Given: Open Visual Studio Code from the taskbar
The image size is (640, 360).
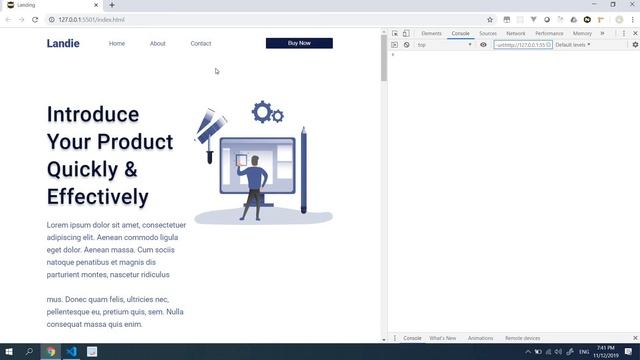Looking at the screenshot, I should pyautogui.click(x=71, y=351).
